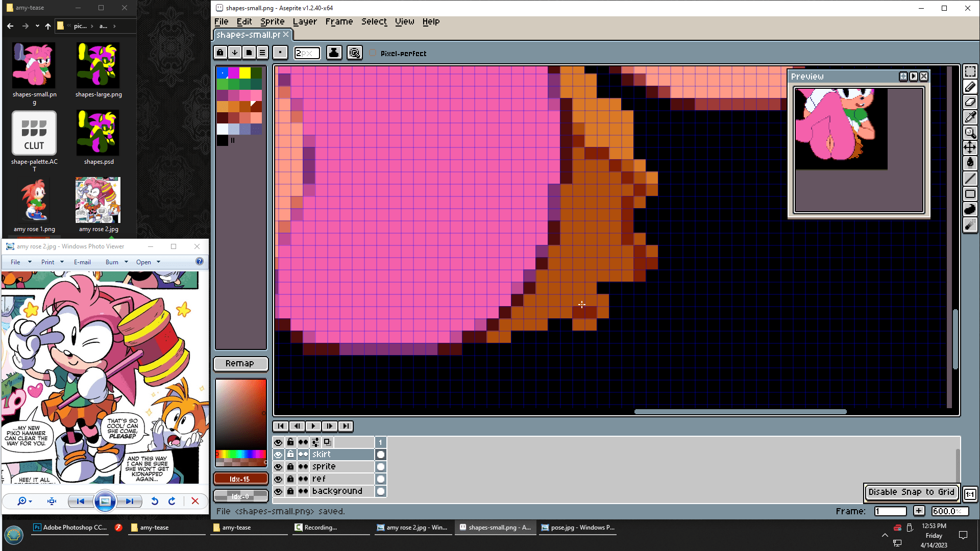Select the Eraser tool
This screenshot has width=980, height=551.
pos(970,102)
